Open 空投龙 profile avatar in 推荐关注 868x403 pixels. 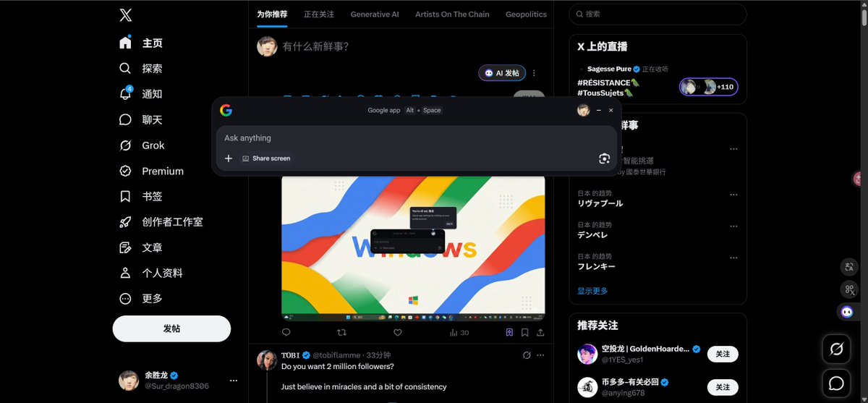(587, 354)
